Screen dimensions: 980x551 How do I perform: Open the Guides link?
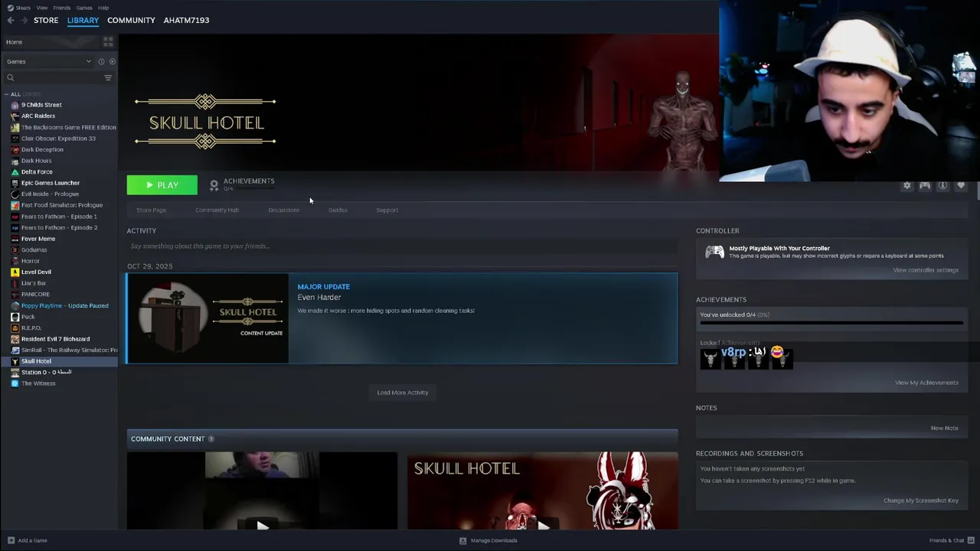pos(338,210)
